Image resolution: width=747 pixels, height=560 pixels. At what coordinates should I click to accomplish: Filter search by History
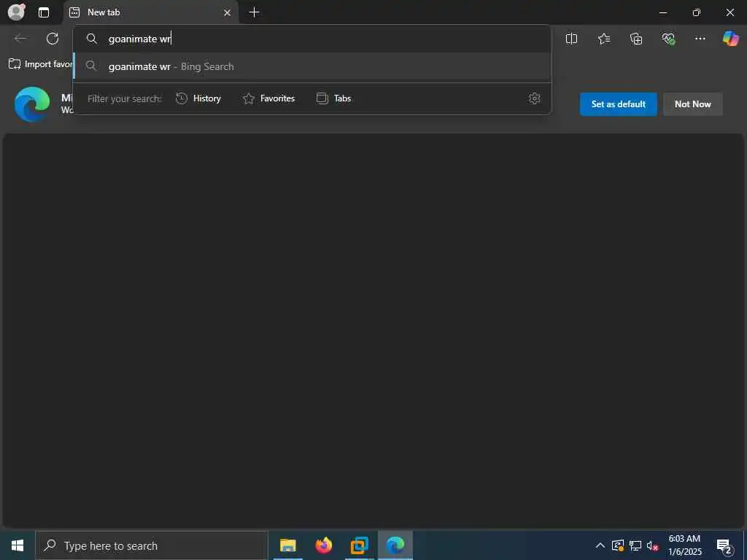(198, 98)
